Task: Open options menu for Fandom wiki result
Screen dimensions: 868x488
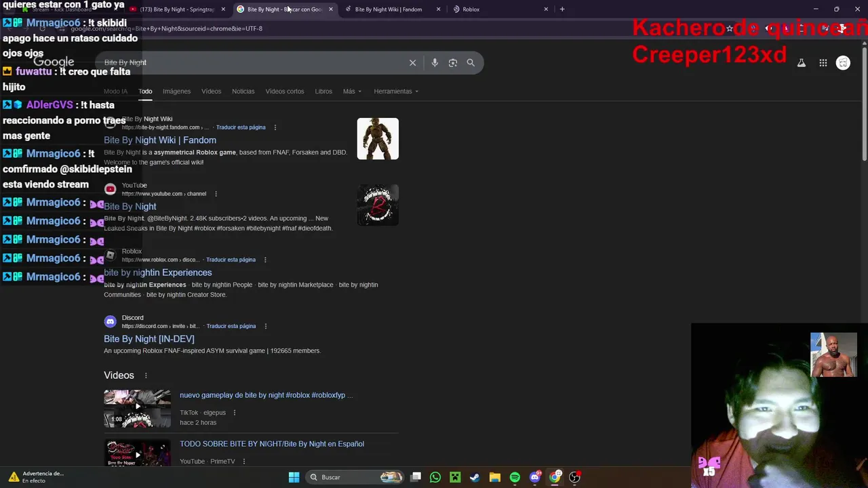Action: (x=275, y=127)
